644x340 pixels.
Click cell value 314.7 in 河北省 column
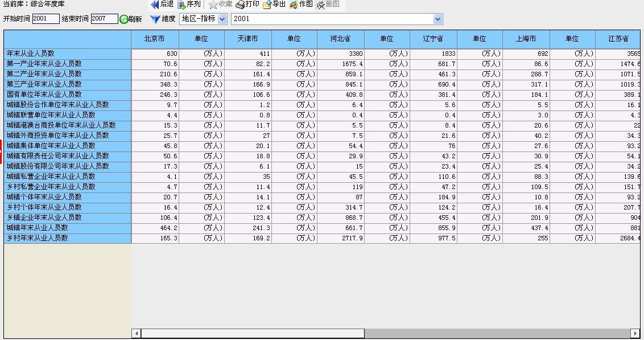(340, 208)
